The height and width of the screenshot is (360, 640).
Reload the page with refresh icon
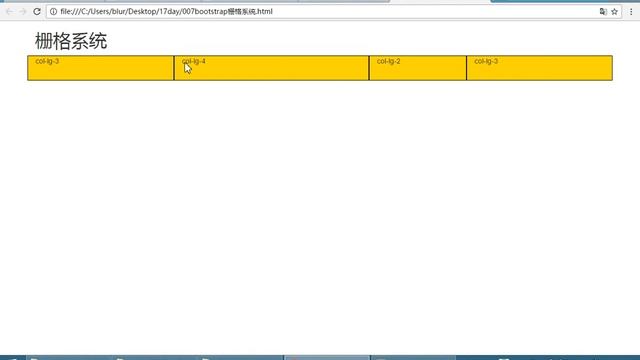click(37, 11)
